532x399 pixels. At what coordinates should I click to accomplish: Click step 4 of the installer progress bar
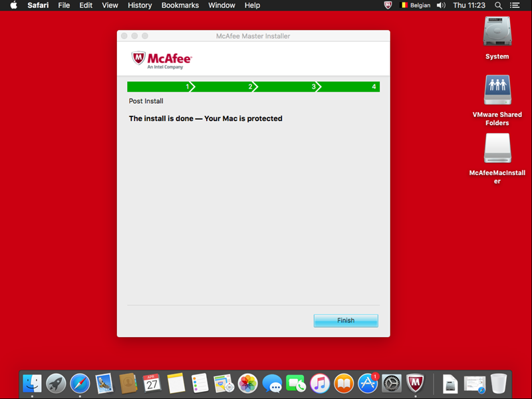pos(348,86)
